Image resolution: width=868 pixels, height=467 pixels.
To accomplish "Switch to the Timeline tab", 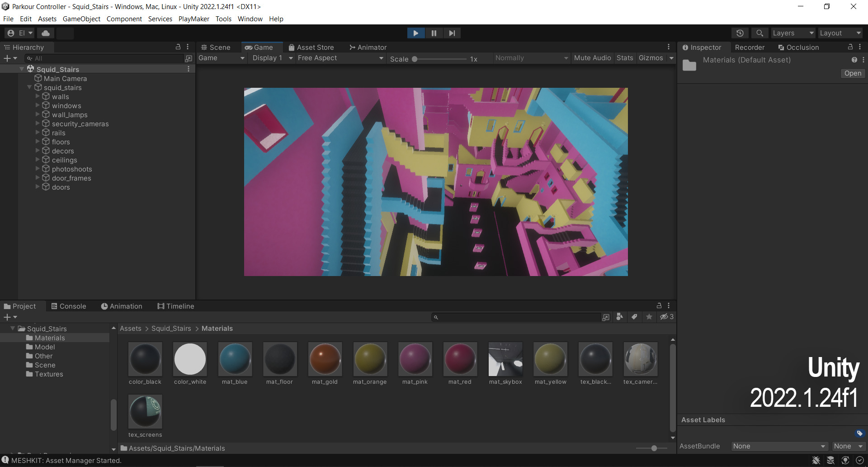I will coord(176,306).
